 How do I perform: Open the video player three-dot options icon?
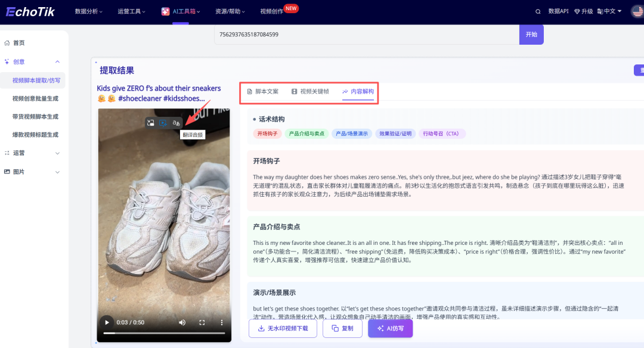click(221, 322)
